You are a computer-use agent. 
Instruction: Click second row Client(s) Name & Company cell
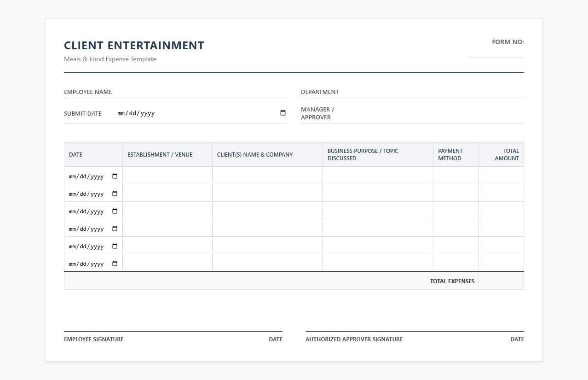coord(267,193)
